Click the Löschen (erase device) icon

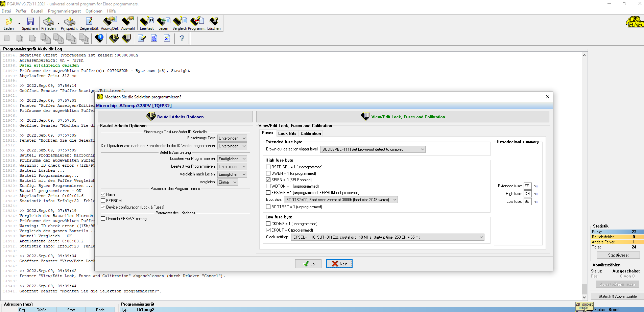point(214,21)
